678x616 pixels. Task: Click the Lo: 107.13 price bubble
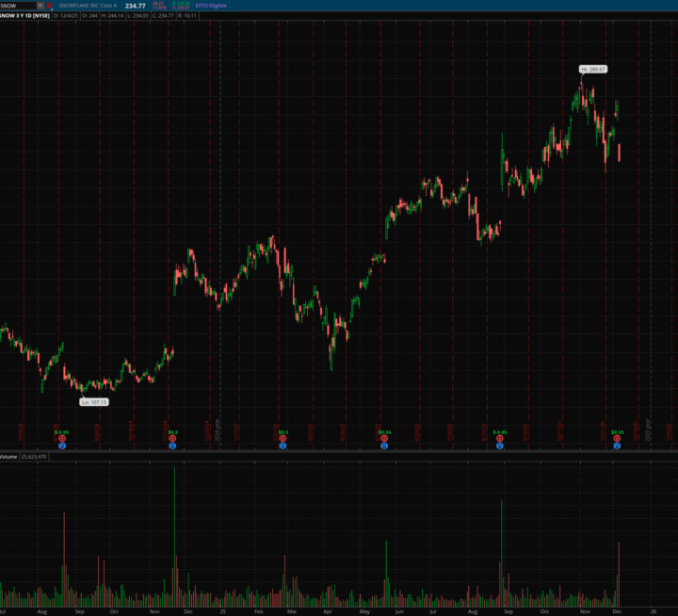click(94, 402)
